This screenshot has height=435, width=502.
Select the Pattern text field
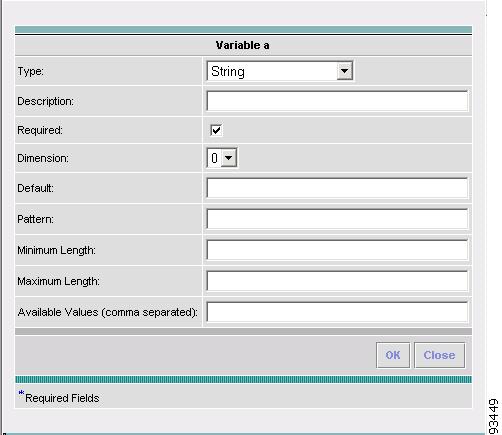(x=337, y=219)
